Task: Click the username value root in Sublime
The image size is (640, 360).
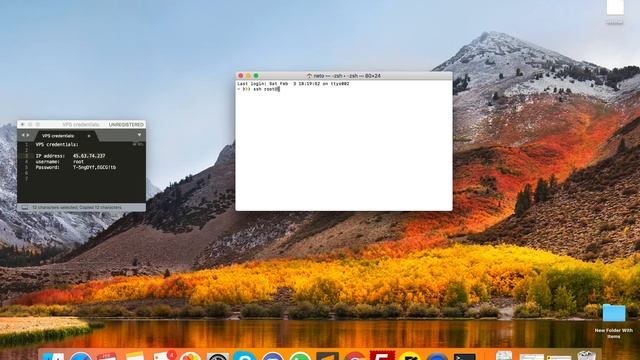Action: click(78, 162)
